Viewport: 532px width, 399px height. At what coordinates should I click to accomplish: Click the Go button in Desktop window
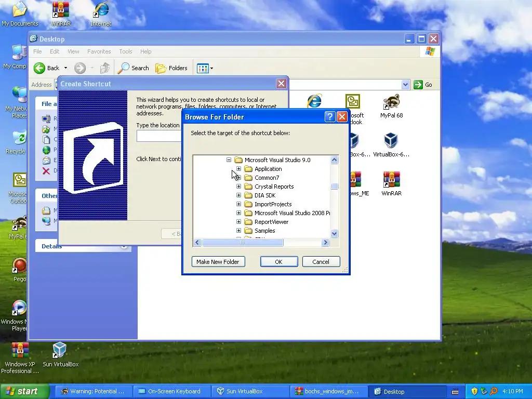(x=423, y=85)
